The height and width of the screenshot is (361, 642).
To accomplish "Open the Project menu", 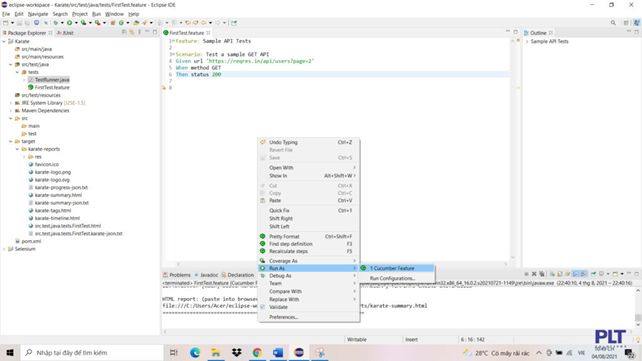I will (80, 14).
